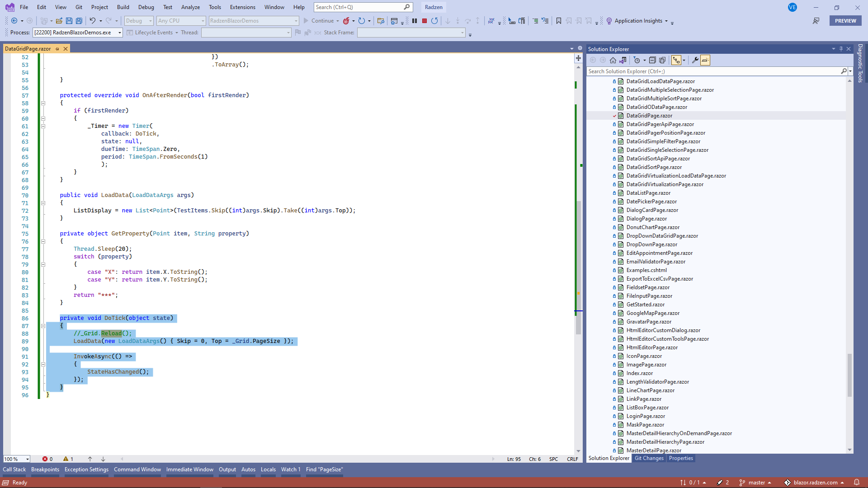This screenshot has height=488, width=868.
Task: Open the Debug configuration dropdown
Action: point(138,21)
